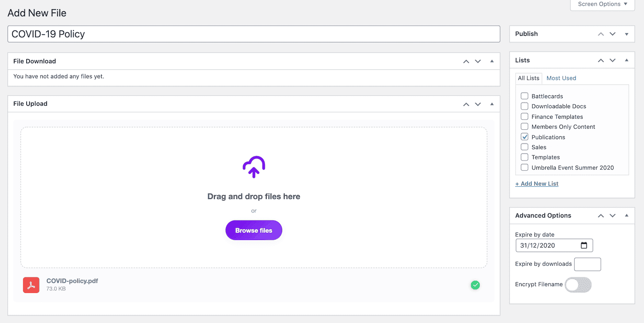644x323 pixels.
Task: Click the green upload success checkmark
Action: point(475,285)
